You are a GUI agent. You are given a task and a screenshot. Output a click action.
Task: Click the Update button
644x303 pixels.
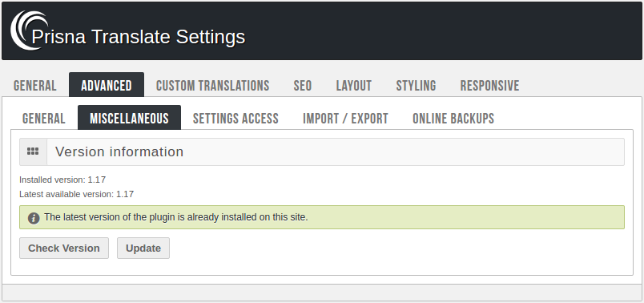click(143, 248)
